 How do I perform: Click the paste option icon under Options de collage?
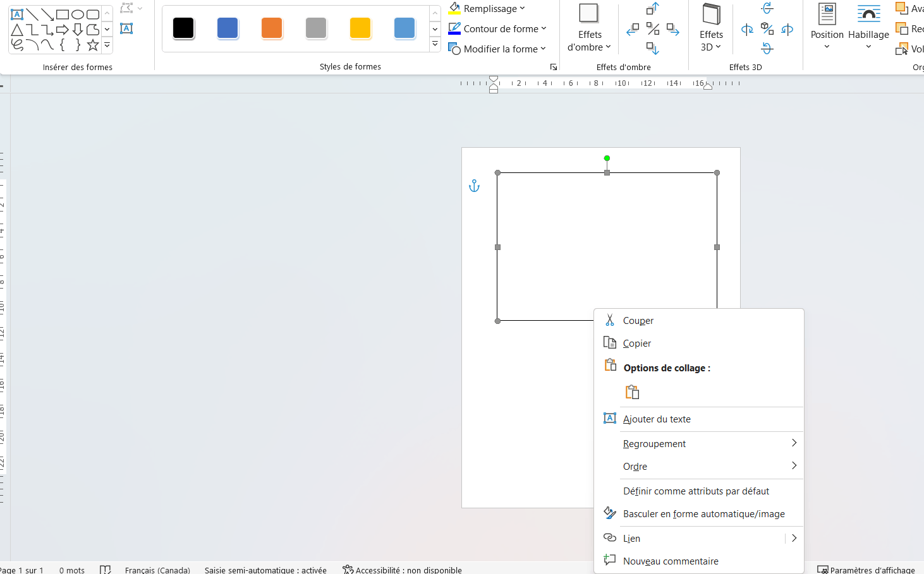coord(632,392)
